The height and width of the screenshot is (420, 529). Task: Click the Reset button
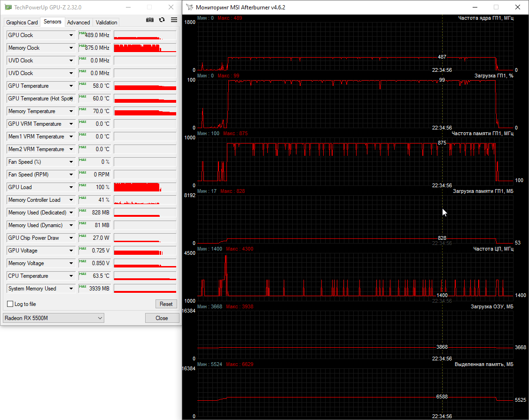point(166,304)
